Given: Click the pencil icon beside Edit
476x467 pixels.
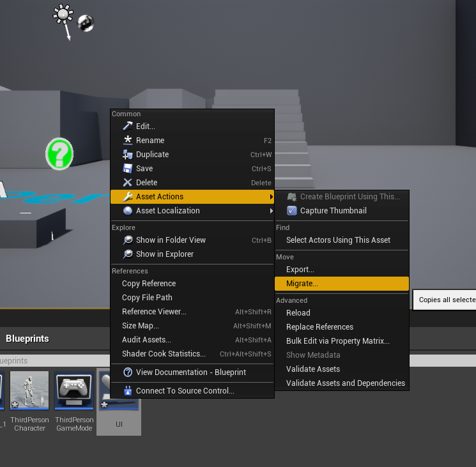Looking at the screenshot, I should (x=128, y=126).
